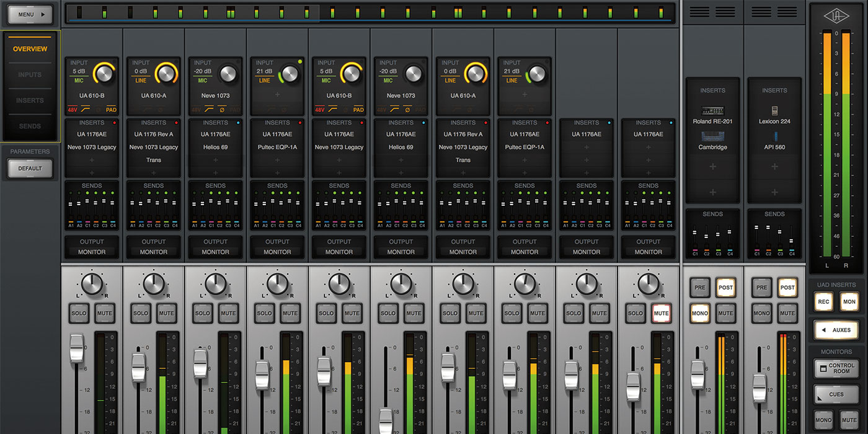
Task: Click the Roland RE-201 aux level fader
Action: (697, 374)
